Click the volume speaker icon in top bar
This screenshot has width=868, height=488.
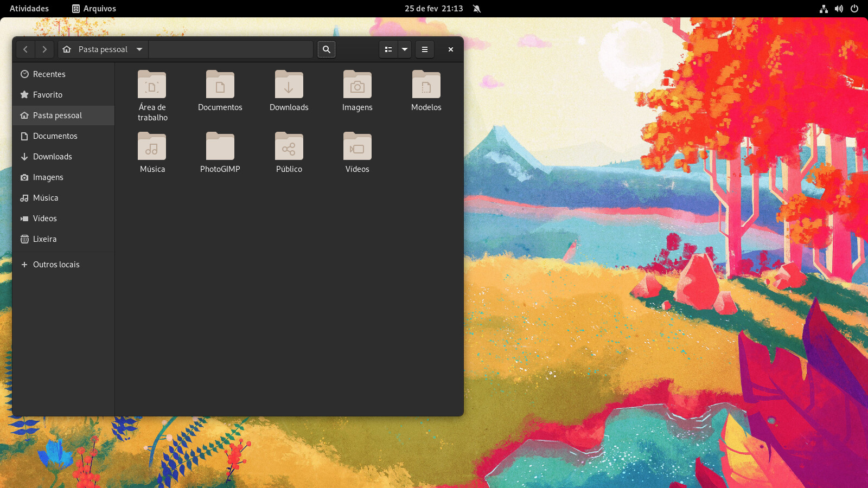[839, 9]
